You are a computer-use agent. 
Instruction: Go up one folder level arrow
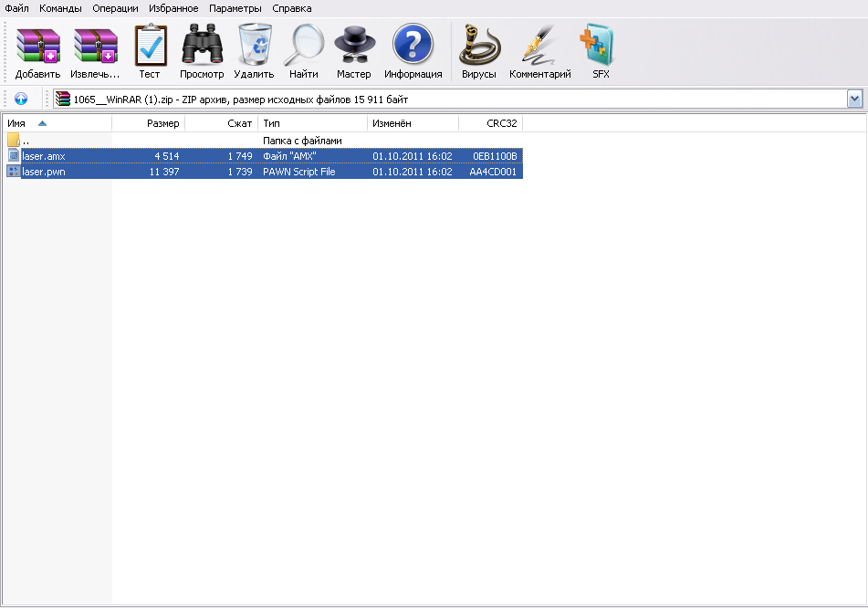tap(21, 99)
